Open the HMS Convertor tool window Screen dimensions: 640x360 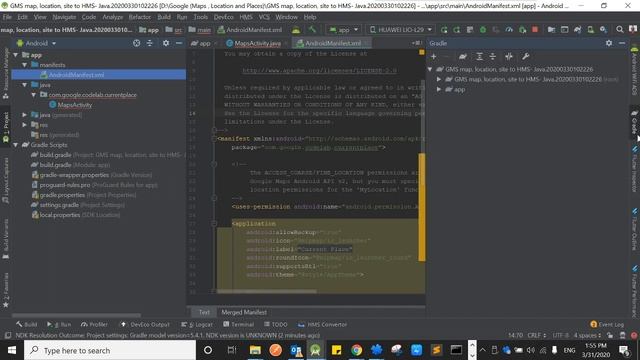point(322,324)
